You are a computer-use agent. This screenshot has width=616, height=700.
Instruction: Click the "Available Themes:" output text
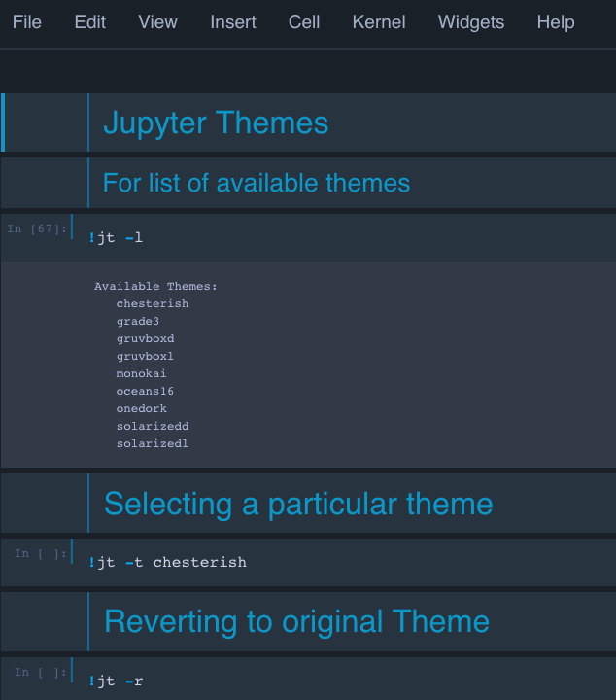[155, 287]
